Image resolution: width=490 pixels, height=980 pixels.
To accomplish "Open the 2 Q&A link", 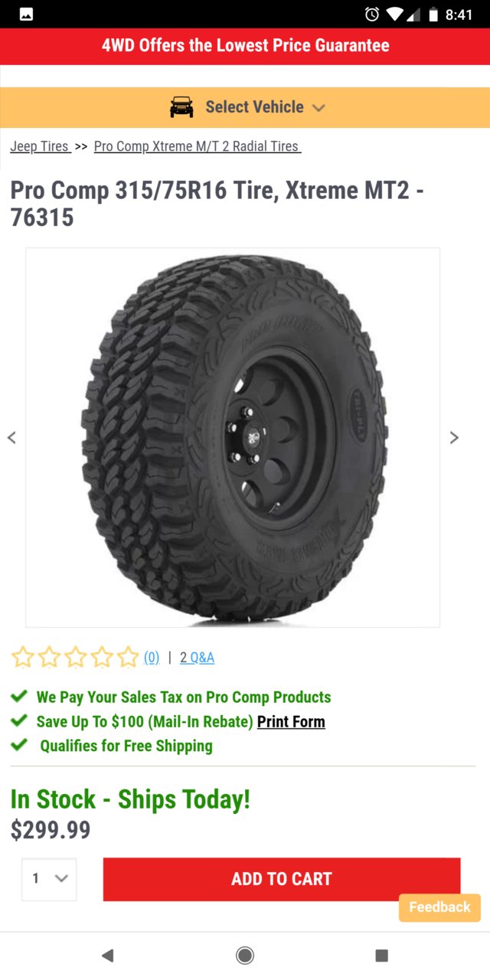I will tap(198, 657).
